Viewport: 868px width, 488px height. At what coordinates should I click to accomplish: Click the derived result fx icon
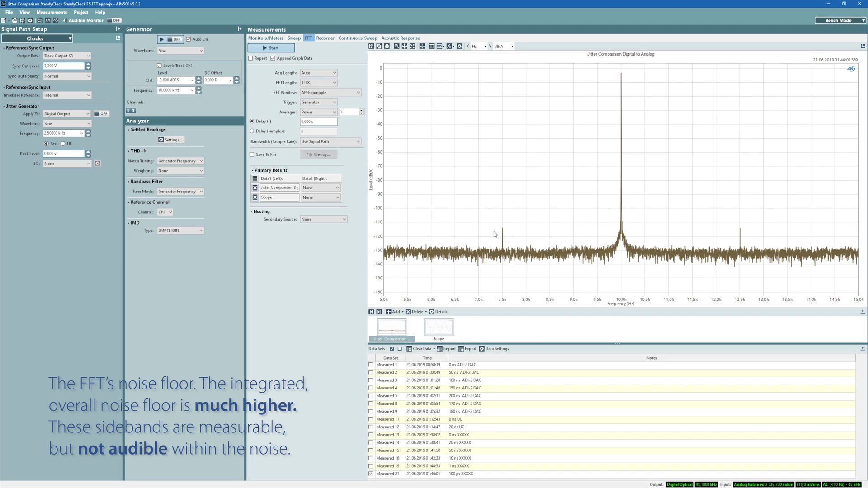coord(449,46)
